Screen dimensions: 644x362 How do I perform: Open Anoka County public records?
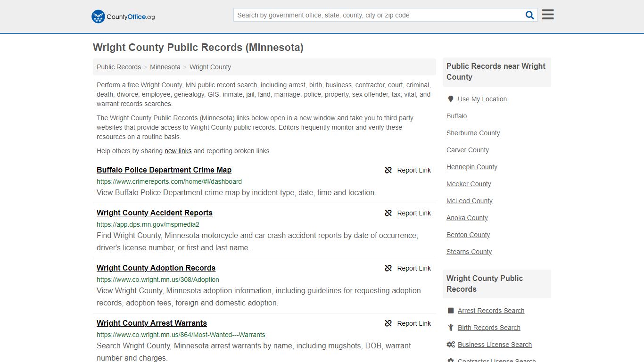(467, 218)
